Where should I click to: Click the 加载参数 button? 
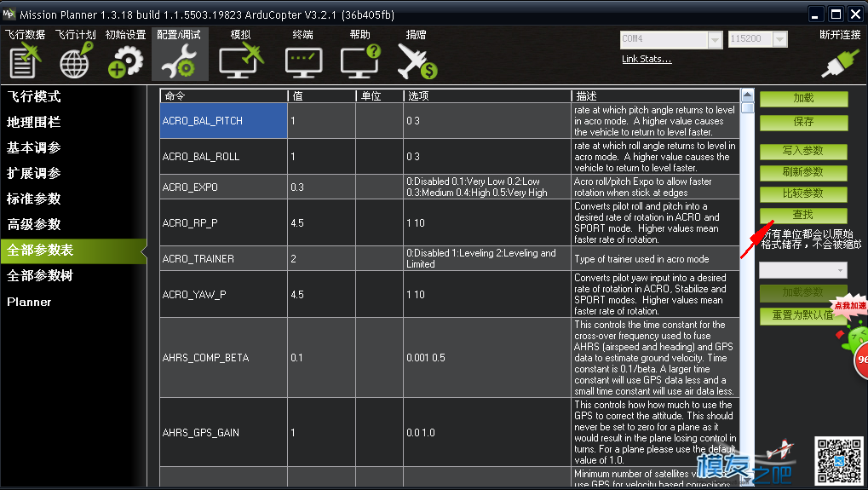pos(803,292)
